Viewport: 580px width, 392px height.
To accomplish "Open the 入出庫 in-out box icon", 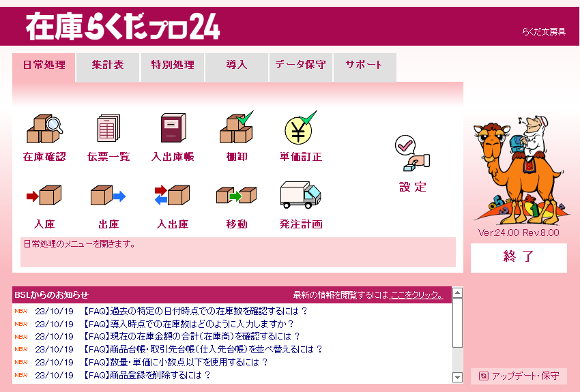I will [x=173, y=195].
